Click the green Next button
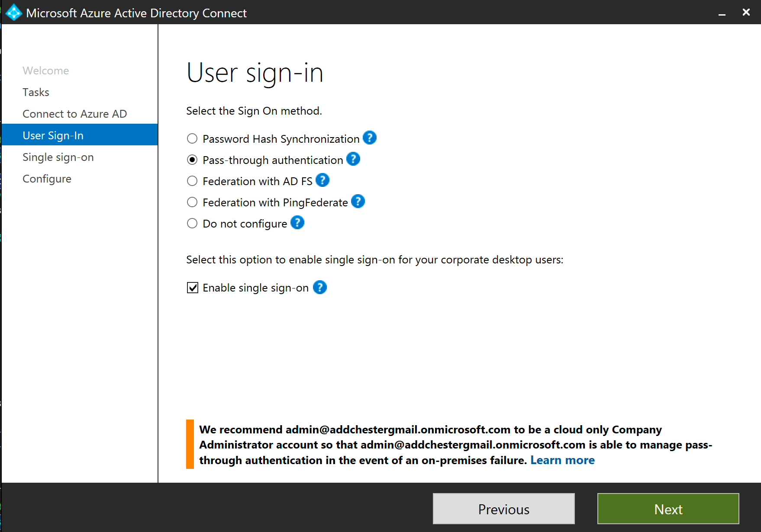Screen dimensions: 761x532 668,509
